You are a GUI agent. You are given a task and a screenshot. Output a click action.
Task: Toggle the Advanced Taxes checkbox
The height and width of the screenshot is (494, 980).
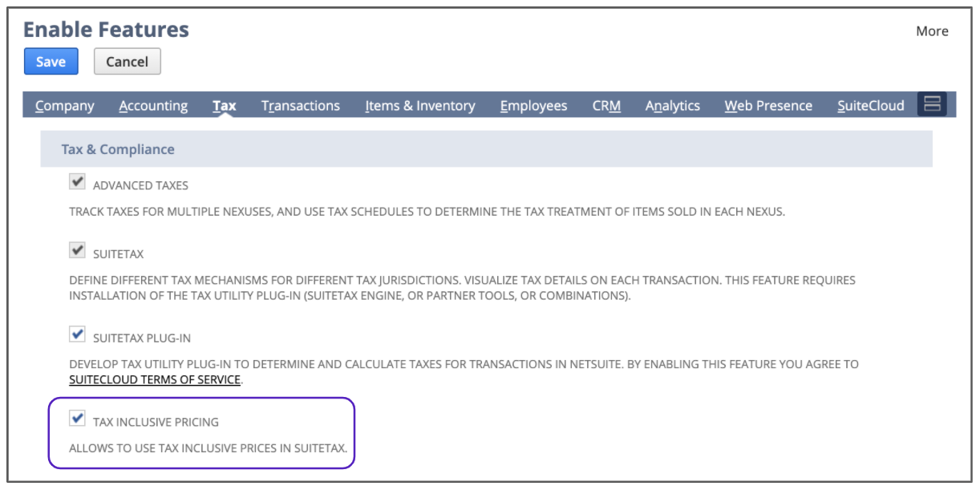pyautogui.click(x=78, y=183)
